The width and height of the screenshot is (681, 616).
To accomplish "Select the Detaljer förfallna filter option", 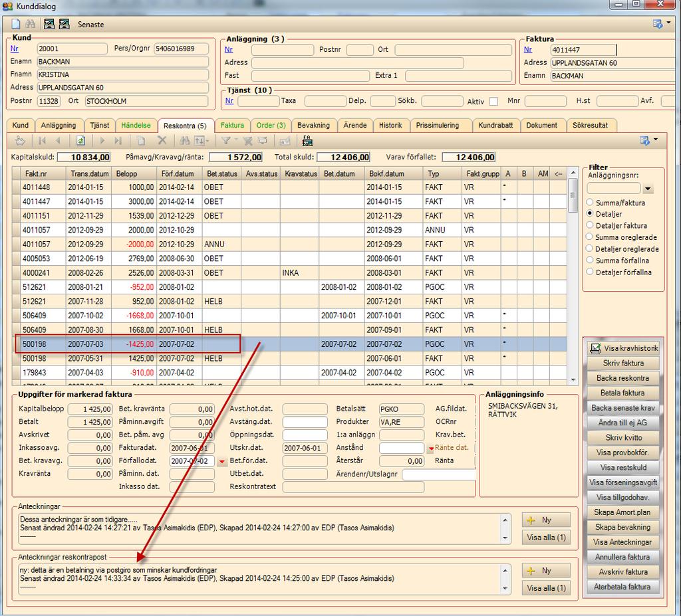I will [x=590, y=272].
